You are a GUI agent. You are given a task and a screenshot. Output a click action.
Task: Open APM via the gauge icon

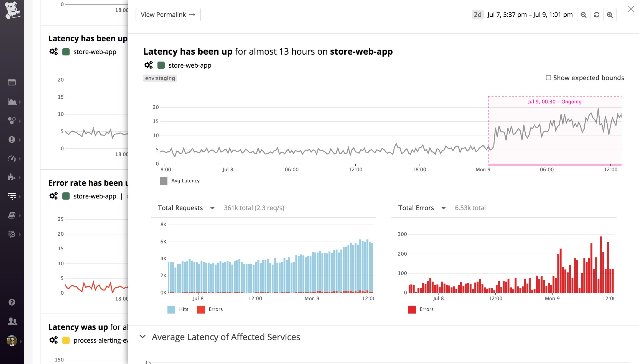coord(12,159)
